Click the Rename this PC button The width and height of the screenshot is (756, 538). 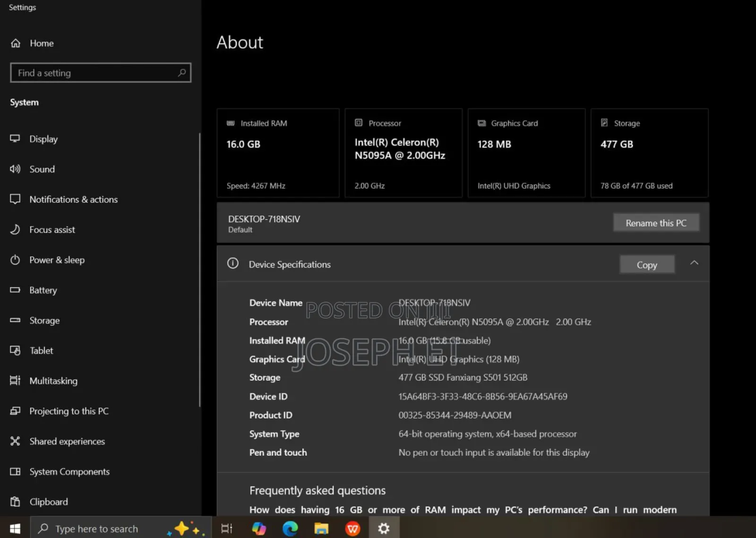pos(656,222)
